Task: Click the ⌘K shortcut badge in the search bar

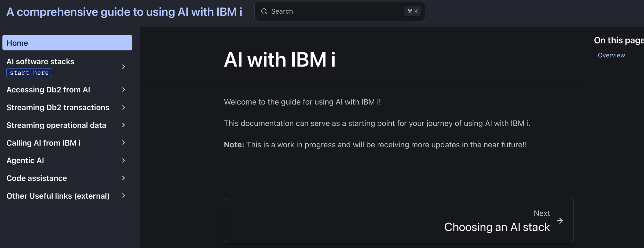Action: click(x=412, y=11)
